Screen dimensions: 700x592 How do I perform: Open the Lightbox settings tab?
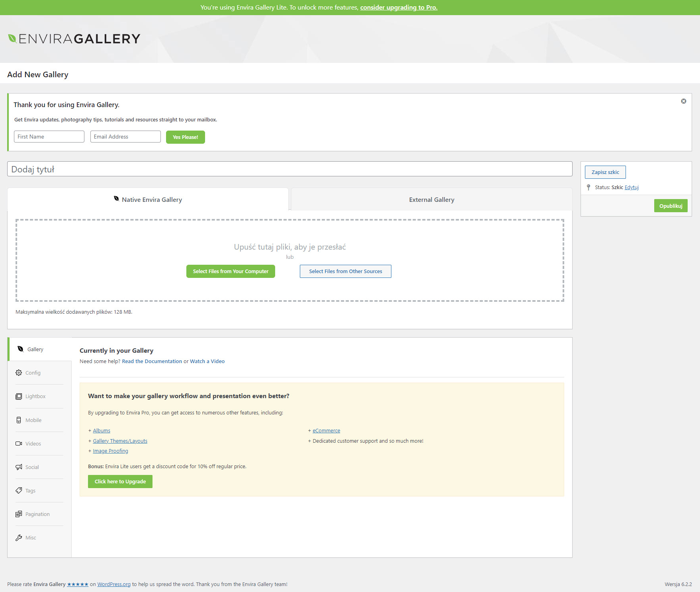click(39, 396)
